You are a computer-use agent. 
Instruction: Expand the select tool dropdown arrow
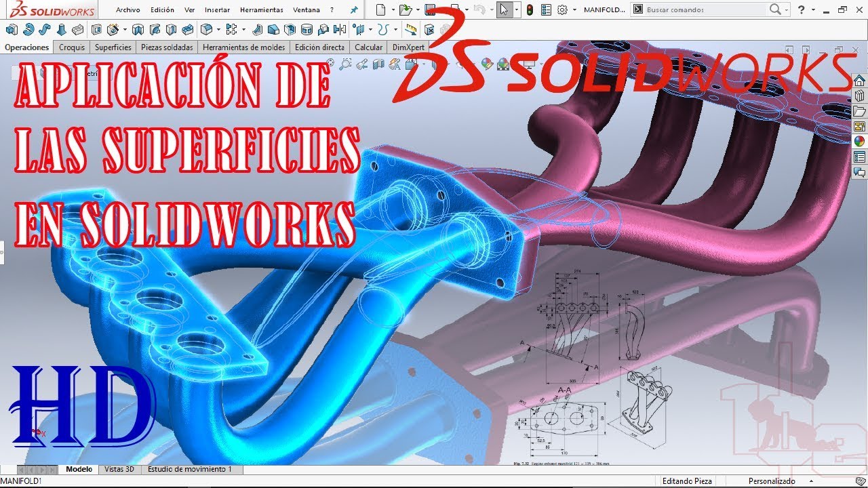click(516, 9)
